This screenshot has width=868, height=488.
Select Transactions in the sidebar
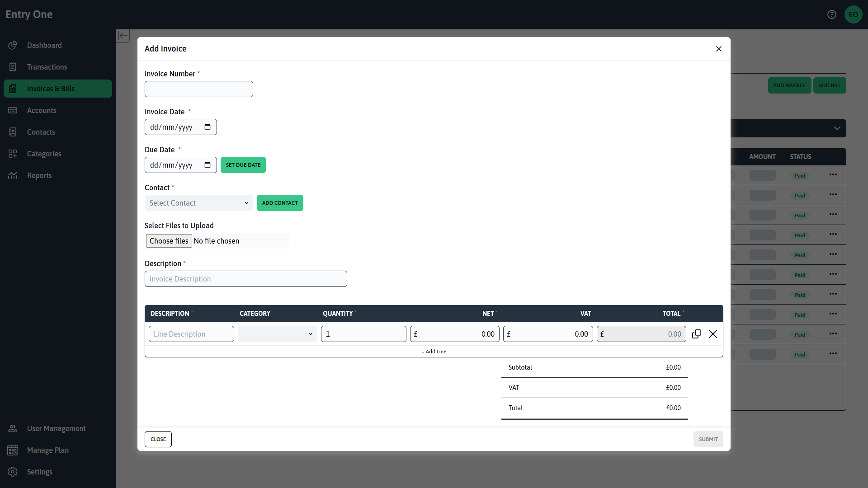(47, 67)
